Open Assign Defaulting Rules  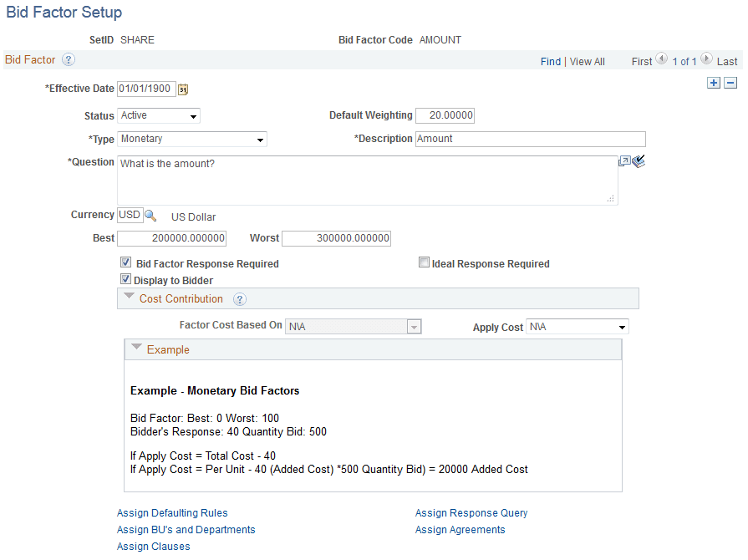point(171,512)
